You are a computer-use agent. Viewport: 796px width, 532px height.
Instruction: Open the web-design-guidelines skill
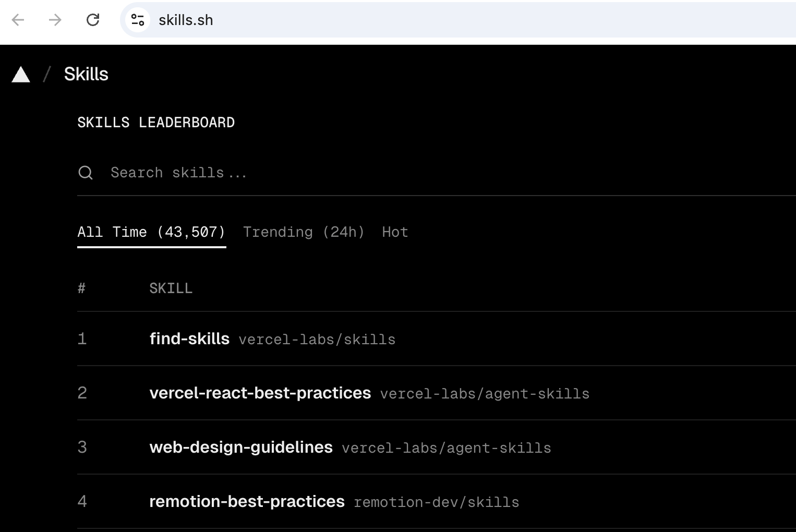[241, 447]
